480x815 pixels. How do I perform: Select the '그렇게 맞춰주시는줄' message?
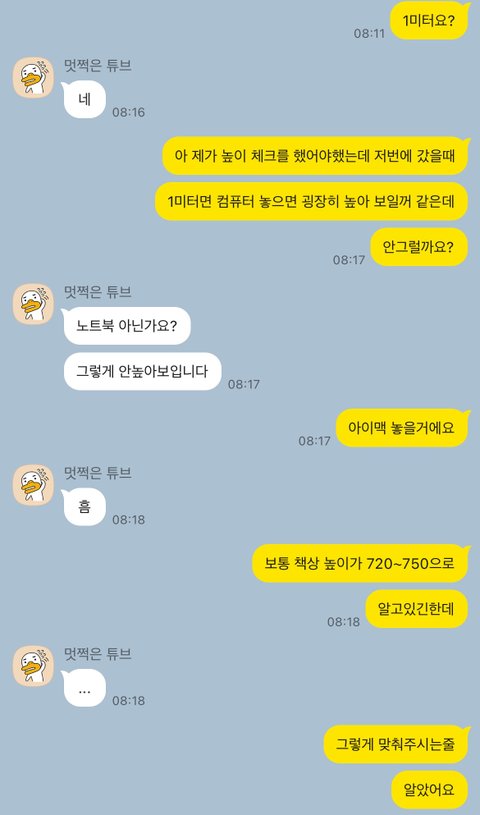click(x=396, y=744)
